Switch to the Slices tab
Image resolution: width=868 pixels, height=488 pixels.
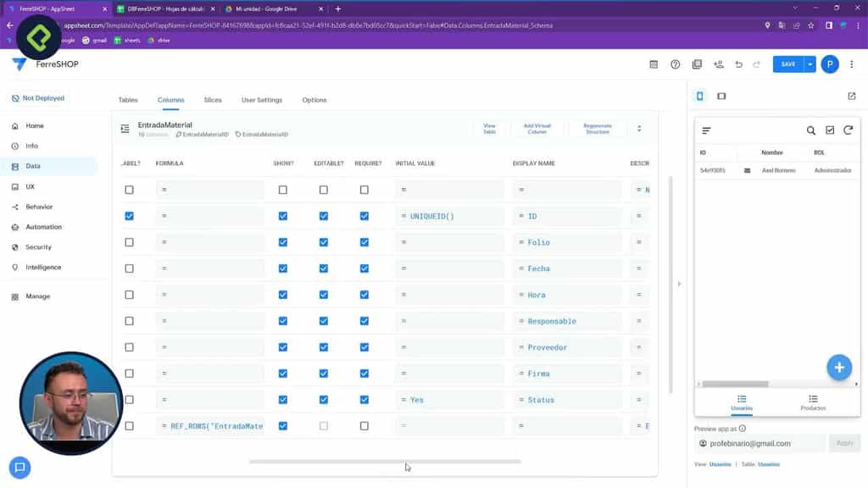click(213, 99)
